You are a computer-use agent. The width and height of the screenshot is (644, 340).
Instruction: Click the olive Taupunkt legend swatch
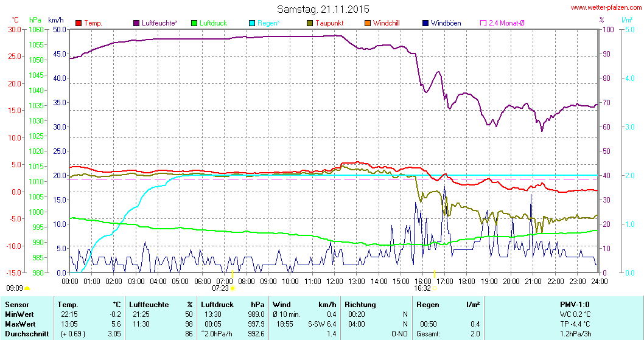tap(310, 23)
